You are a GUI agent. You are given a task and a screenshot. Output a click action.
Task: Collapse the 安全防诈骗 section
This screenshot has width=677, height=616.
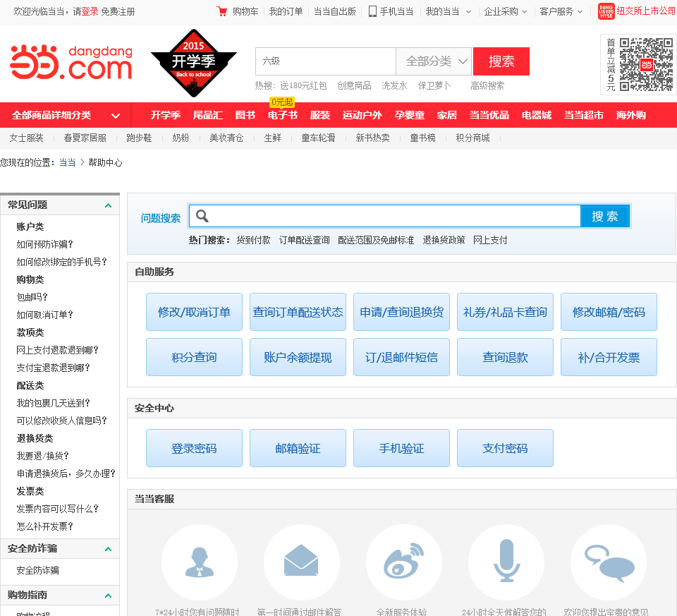(109, 549)
